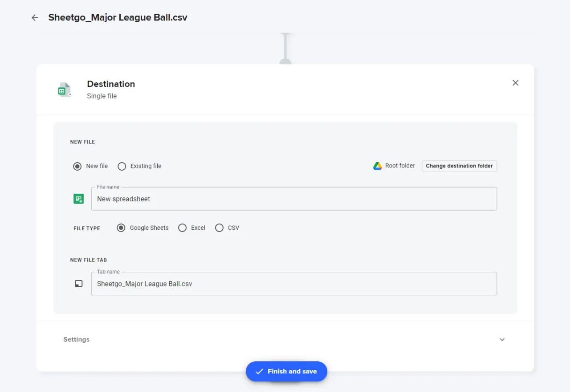The image size is (570, 392).
Task: Click the Tab name field with Sheetgo_Major League Ball.csv
Action: coord(294,283)
